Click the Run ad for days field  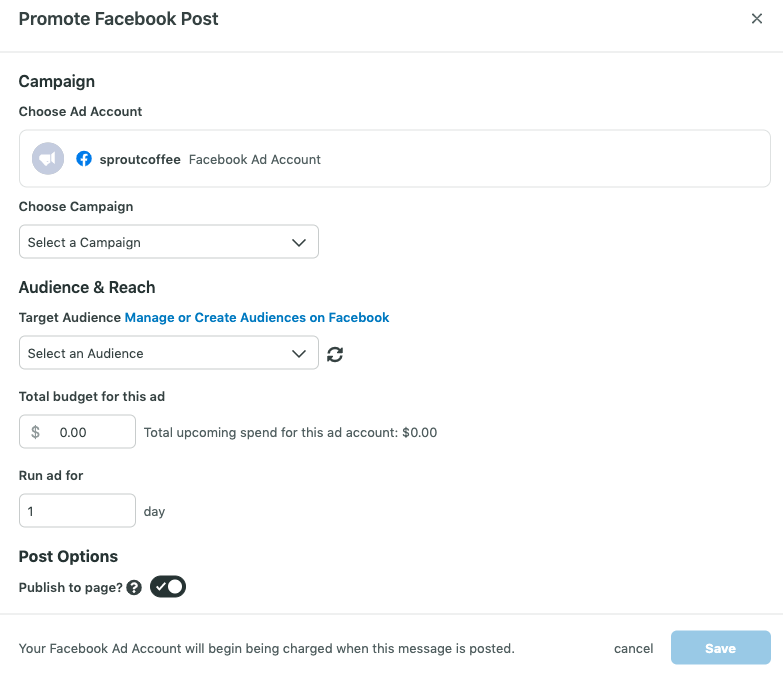[77, 510]
